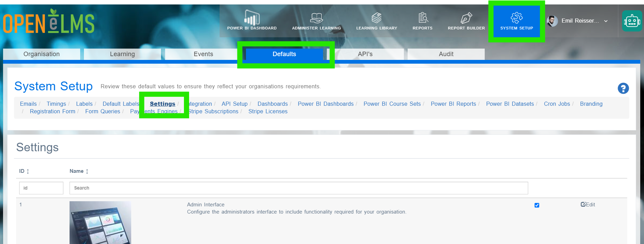Viewport: 644px width, 244px height.
Task: Select the Defaults tab
Action: click(284, 54)
